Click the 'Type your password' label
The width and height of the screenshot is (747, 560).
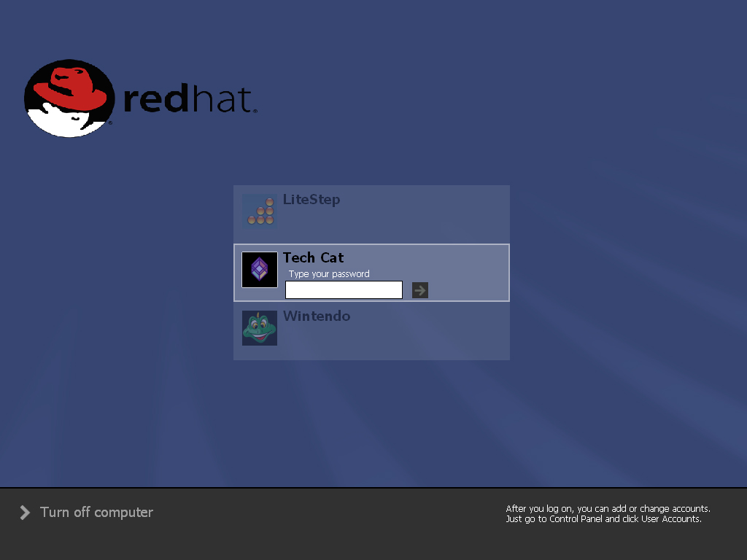click(329, 274)
